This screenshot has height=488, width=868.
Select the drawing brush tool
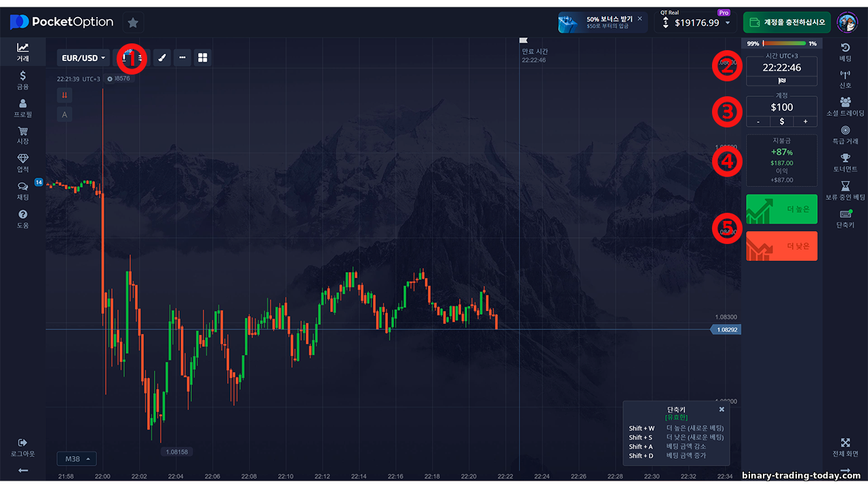[161, 58]
